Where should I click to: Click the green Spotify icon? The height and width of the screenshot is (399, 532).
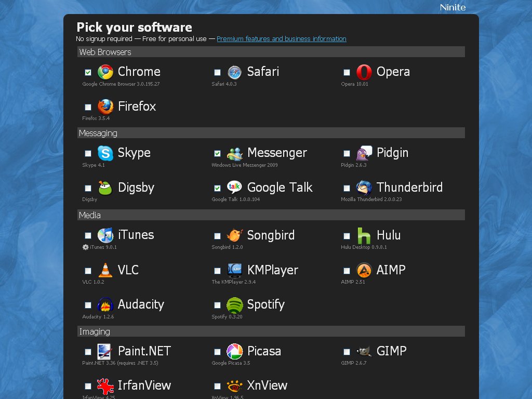234,305
